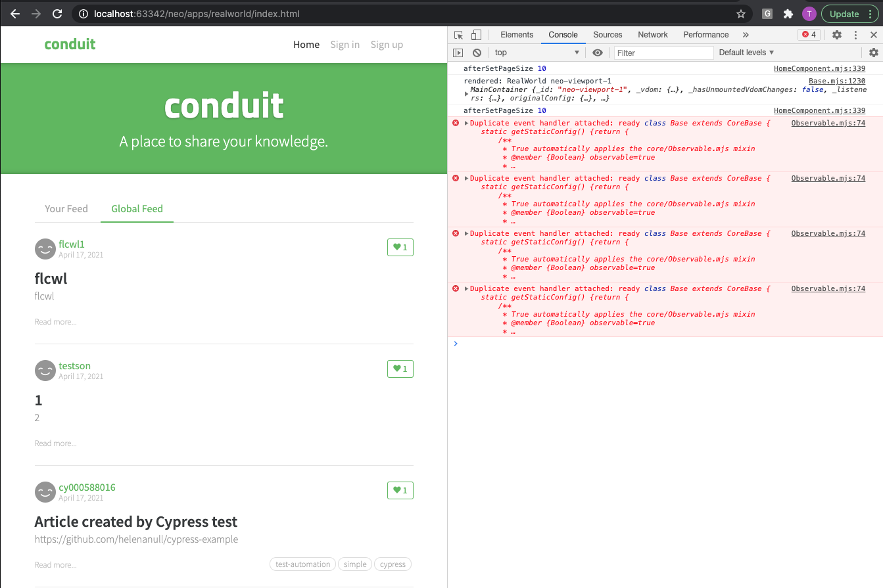Toggle the device toolbar icon in DevTools

coord(476,35)
